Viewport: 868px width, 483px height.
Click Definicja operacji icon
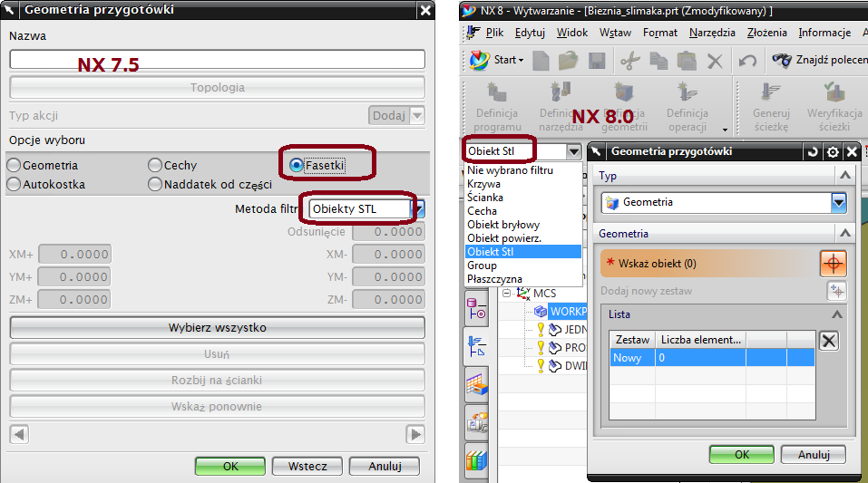point(687,92)
